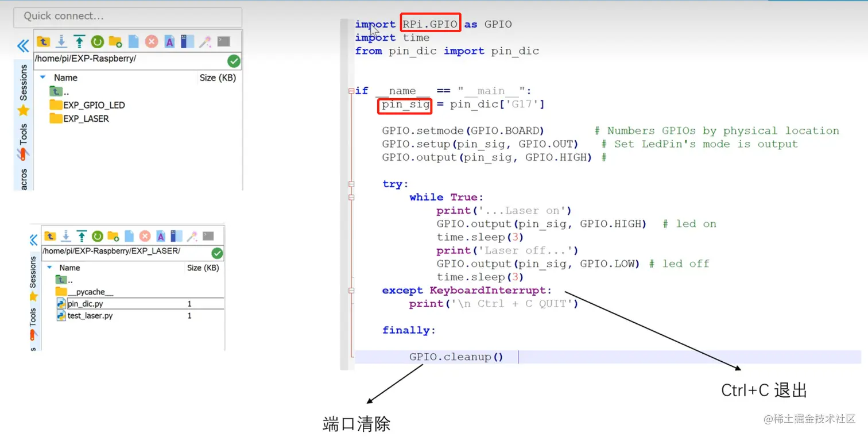Click Name column header in EXP-Raspberry panel
The width and height of the screenshot is (868, 437).
tap(65, 78)
